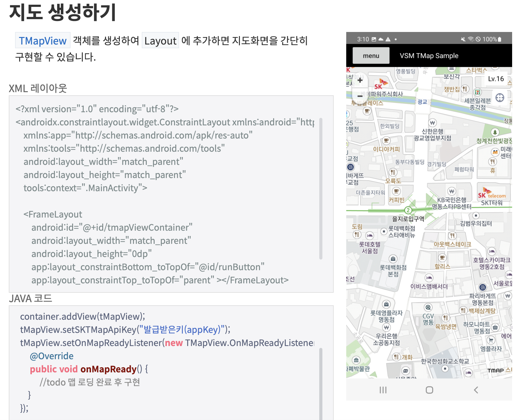Screen dimensions: 530x420
Task: Click the JAVA 코드 block scrollbar
Action: 321,384
